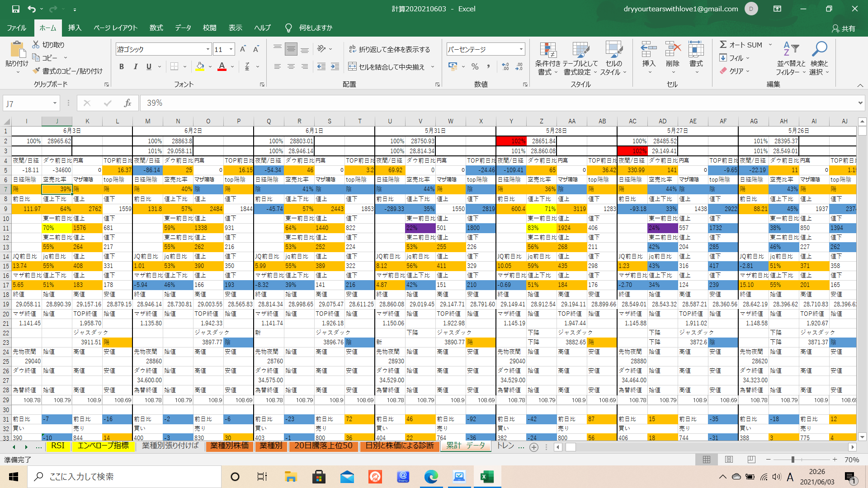
Task: Toggle wrap text to show all
Action: [389, 49]
